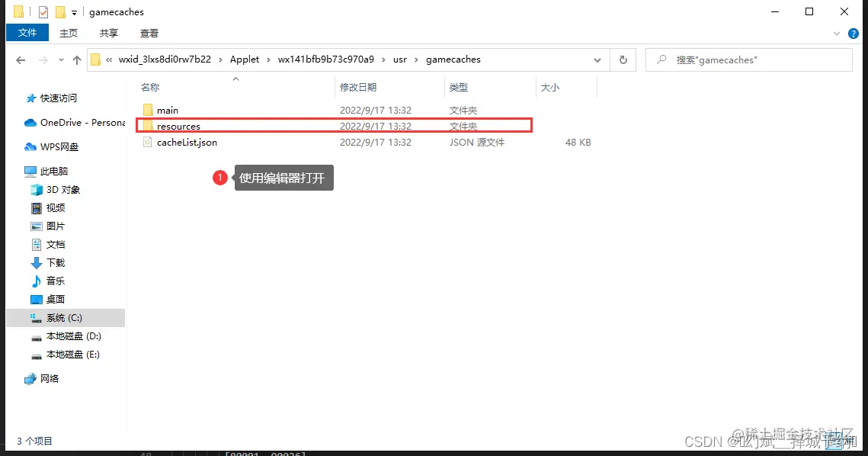Go up one folder level arrow
Screen dimensions: 868x456
tap(77, 59)
